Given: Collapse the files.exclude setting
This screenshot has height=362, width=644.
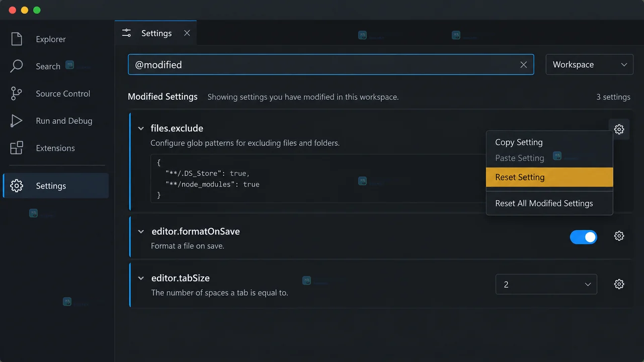Looking at the screenshot, I should (x=141, y=129).
